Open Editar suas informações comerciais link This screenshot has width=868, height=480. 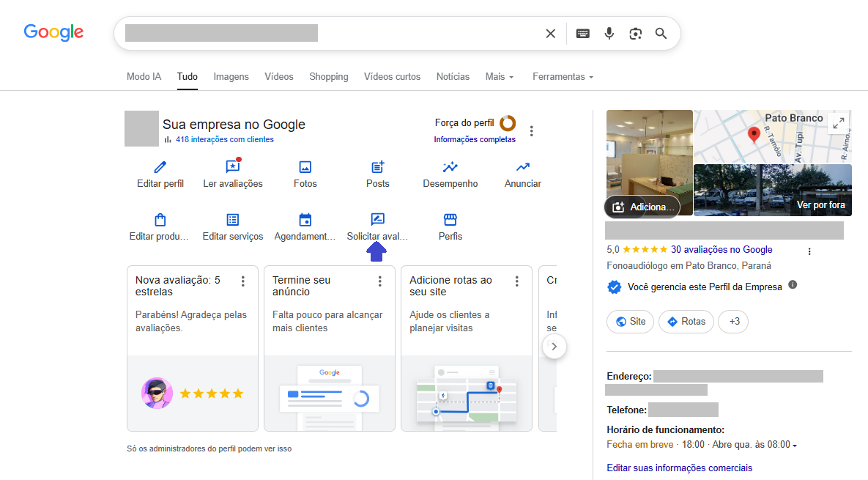point(679,468)
